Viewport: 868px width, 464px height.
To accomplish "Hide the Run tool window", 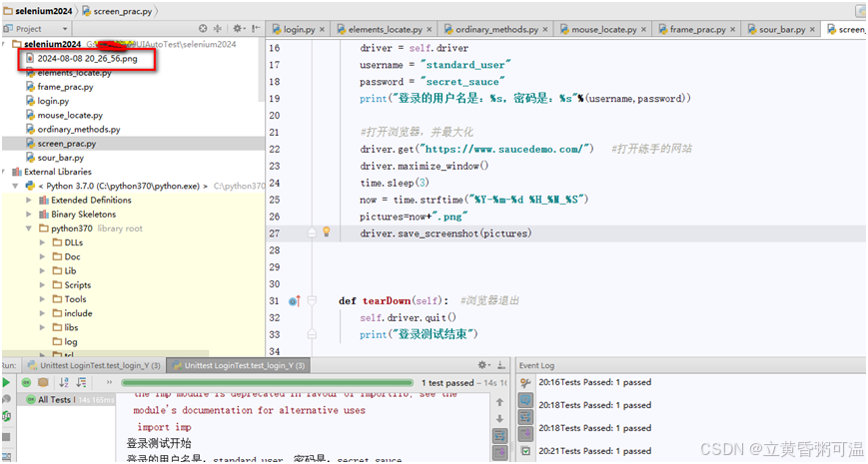I will pos(501,365).
